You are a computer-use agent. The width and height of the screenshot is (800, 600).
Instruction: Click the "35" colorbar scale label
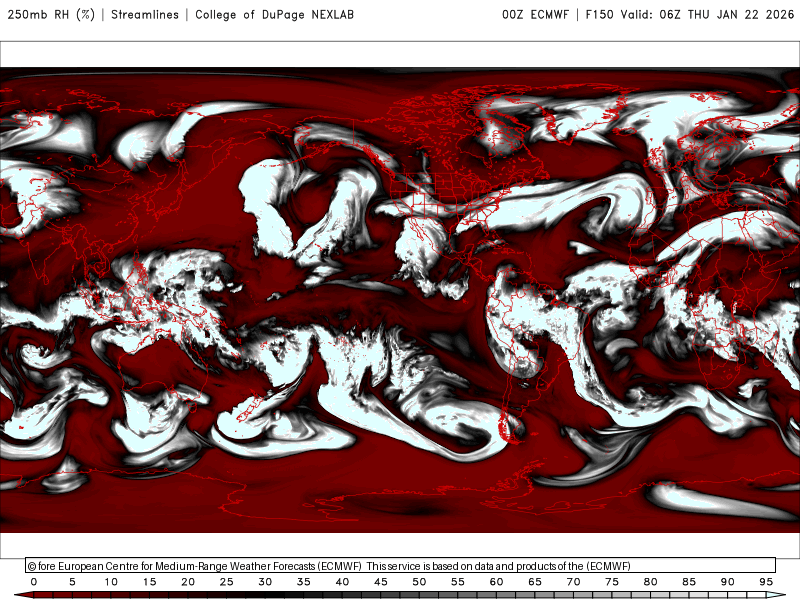304,582
